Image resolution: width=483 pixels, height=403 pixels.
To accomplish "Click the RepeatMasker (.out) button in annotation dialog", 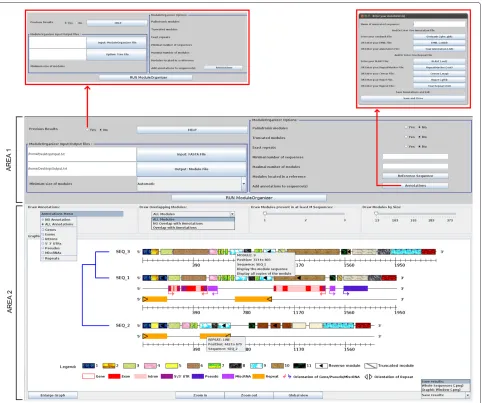I will pos(439,67).
